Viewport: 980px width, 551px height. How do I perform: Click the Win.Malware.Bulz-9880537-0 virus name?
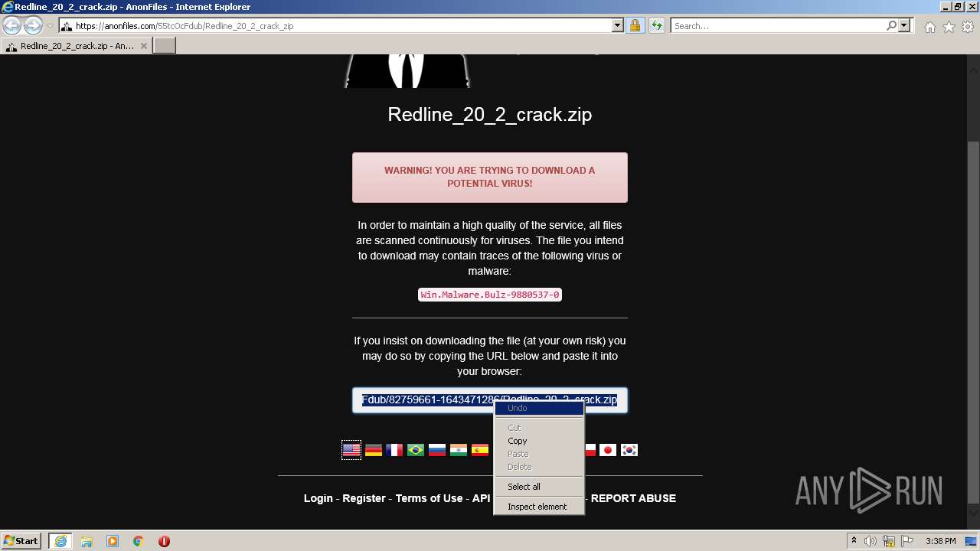tap(490, 295)
